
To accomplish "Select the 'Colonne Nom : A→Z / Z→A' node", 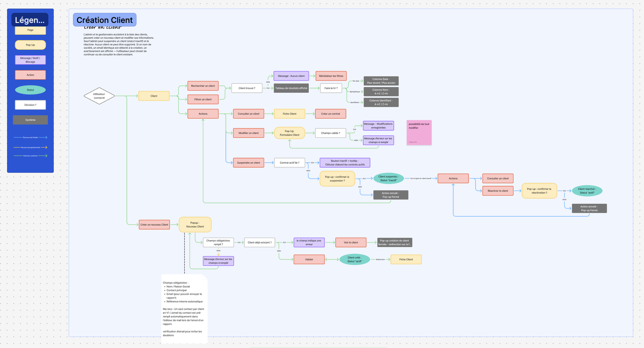I will pos(381,91).
